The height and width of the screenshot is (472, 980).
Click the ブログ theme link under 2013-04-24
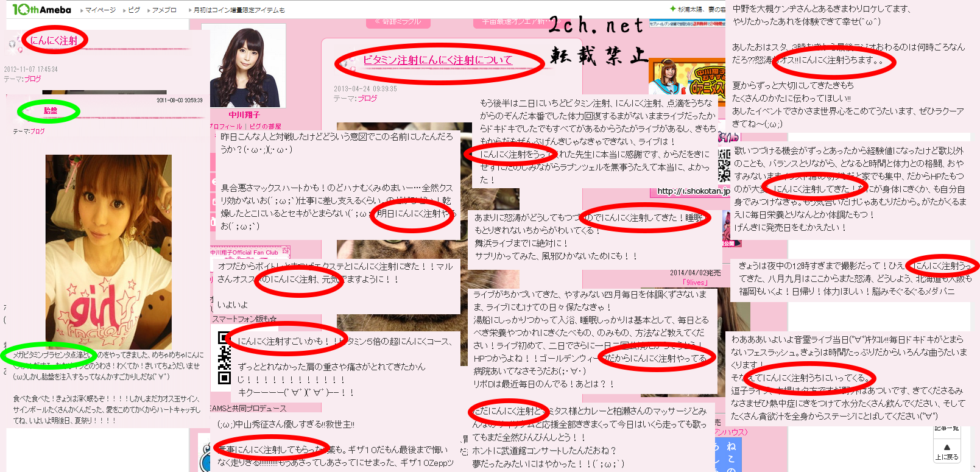[367, 98]
